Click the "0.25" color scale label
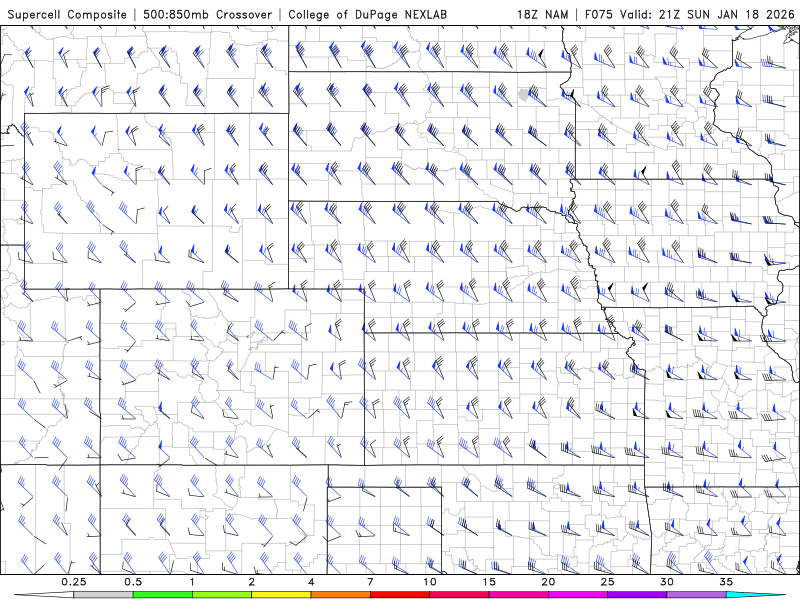The image size is (800, 600). click(x=73, y=582)
